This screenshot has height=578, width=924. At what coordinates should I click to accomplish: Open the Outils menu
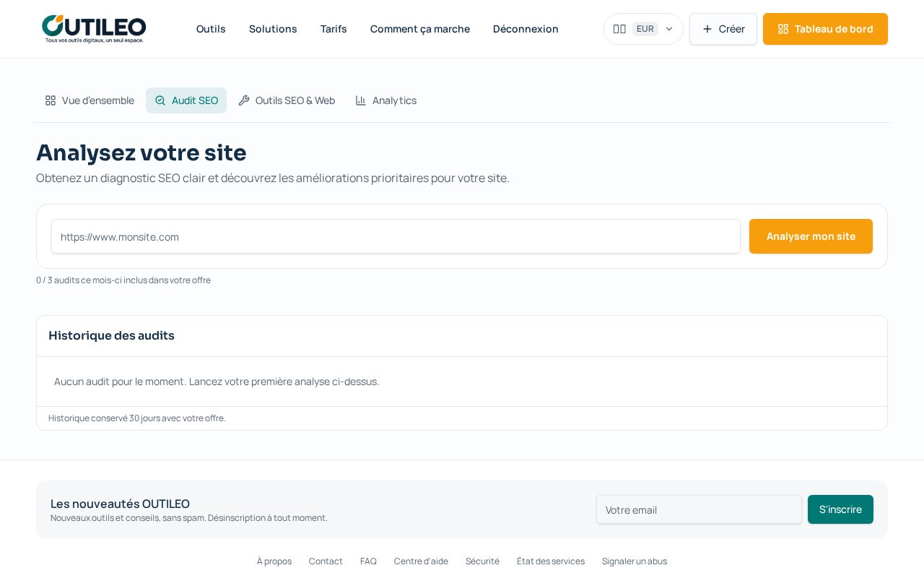tap(211, 29)
